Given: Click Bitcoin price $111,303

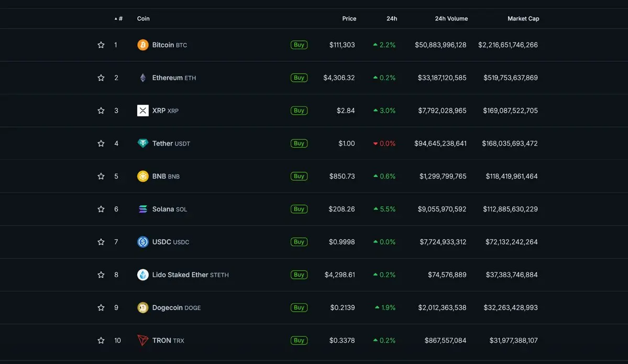Looking at the screenshot, I should click(x=342, y=45).
